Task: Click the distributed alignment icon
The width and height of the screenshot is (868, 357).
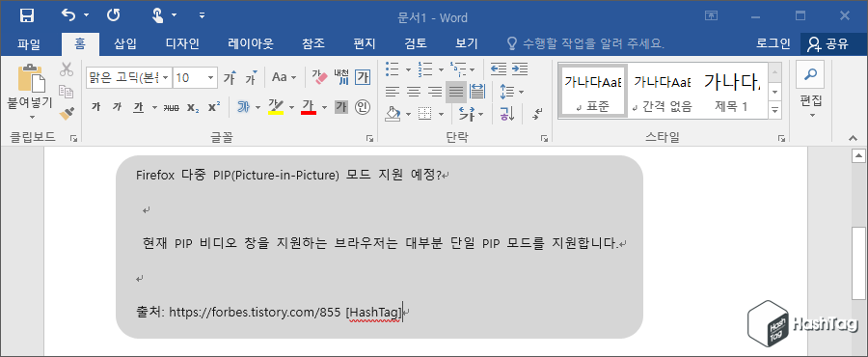Action: point(477,92)
